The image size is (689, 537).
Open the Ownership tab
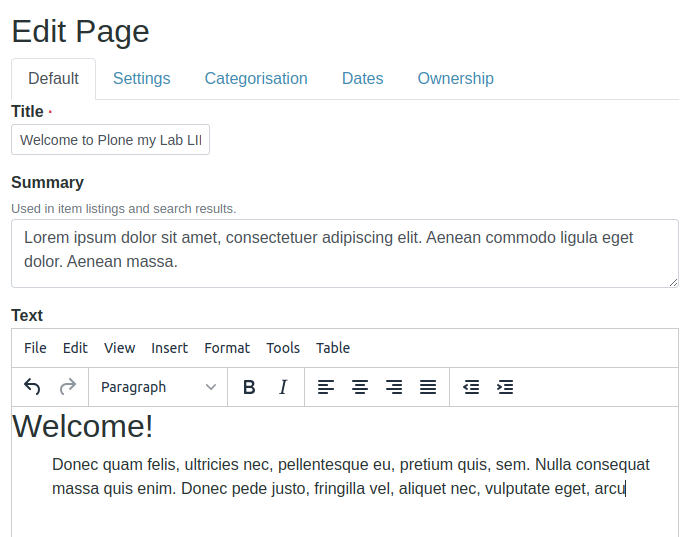[455, 78]
